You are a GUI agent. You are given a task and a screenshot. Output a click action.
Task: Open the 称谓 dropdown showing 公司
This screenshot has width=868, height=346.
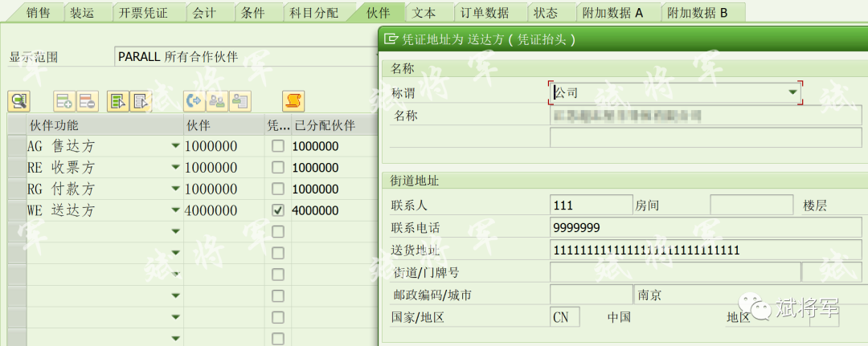pos(792,92)
